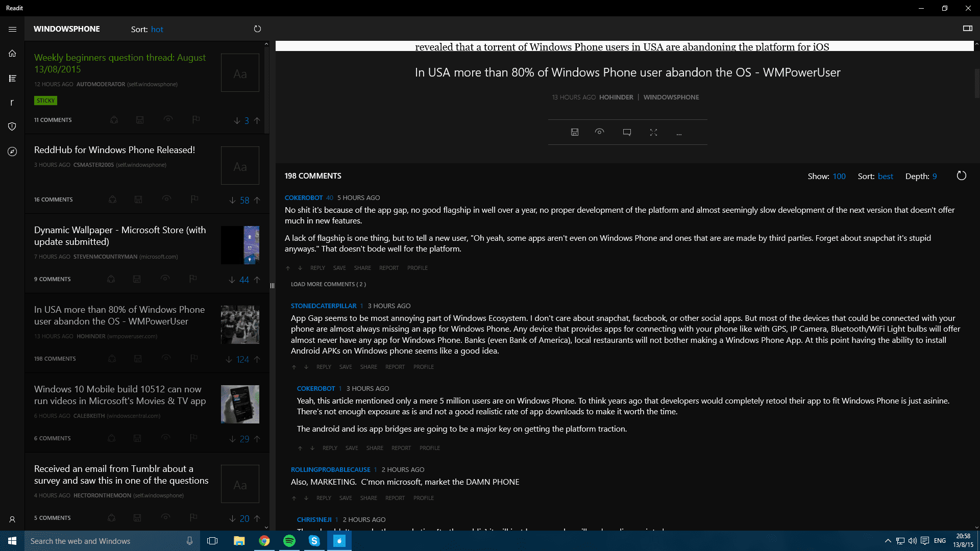The height and width of the screenshot is (551, 980).
Task: Toggle the split pane layout icon
Action: coord(967,29)
